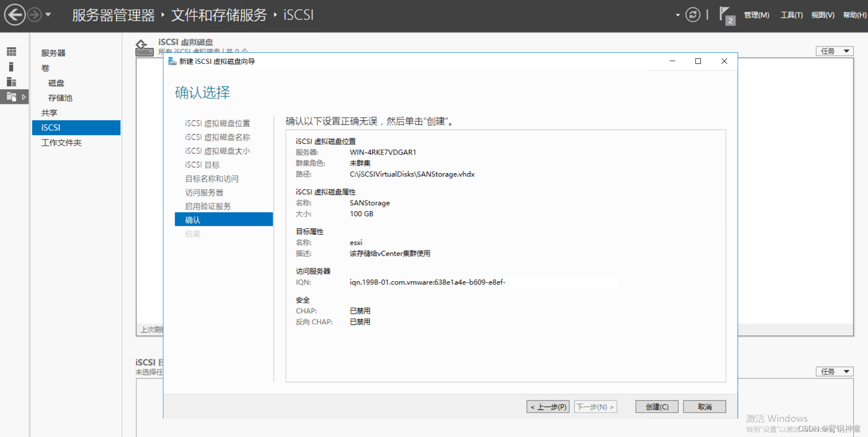Open the 任务 dropdown at top right
Viewport: 868px width, 437px height.
coord(834,51)
